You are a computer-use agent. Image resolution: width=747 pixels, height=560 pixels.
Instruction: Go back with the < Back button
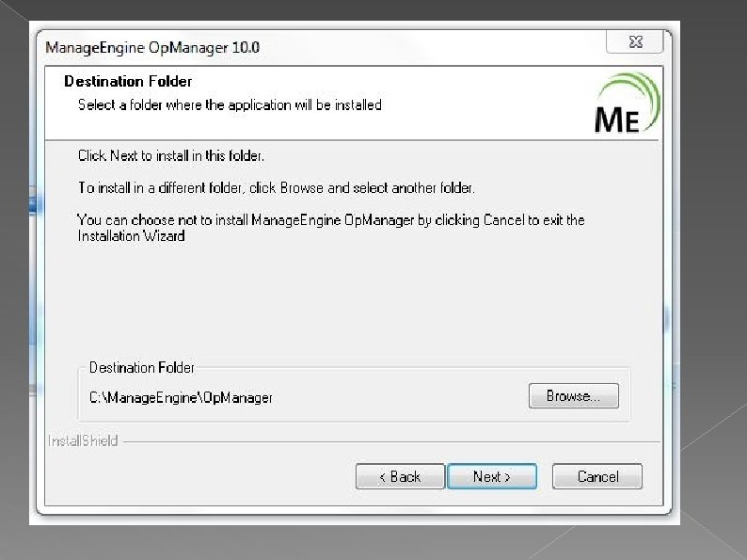click(400, 476)
